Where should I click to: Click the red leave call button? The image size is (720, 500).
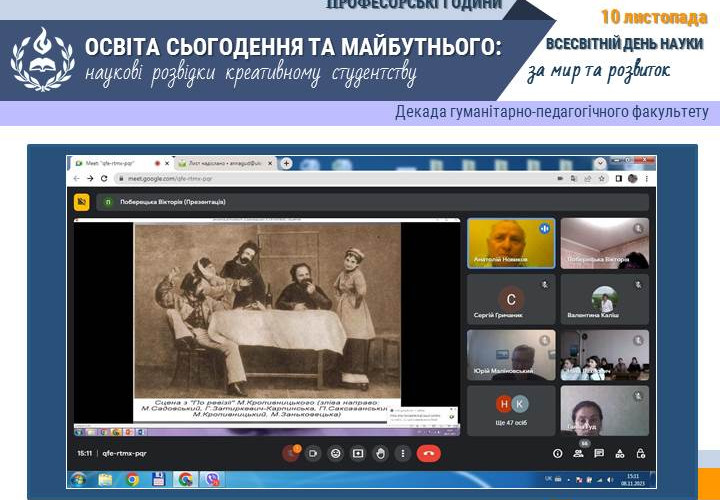click(429, 454)
